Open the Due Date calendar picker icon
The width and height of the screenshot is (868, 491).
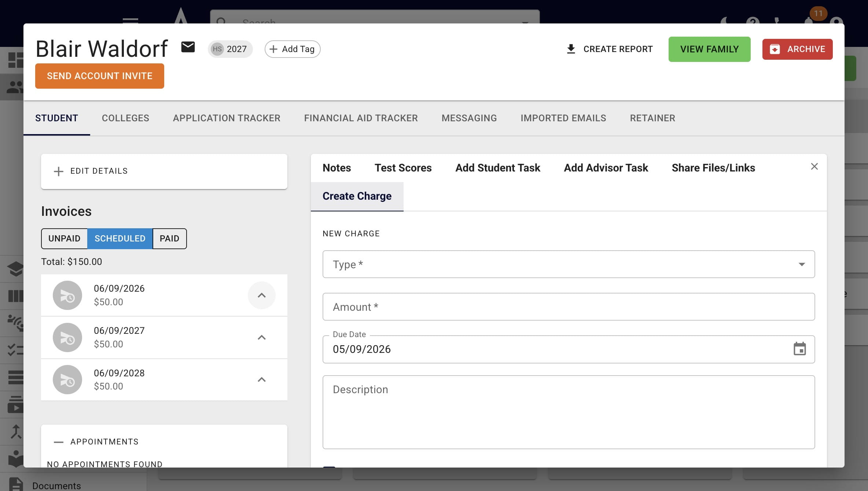click(799, 349)
